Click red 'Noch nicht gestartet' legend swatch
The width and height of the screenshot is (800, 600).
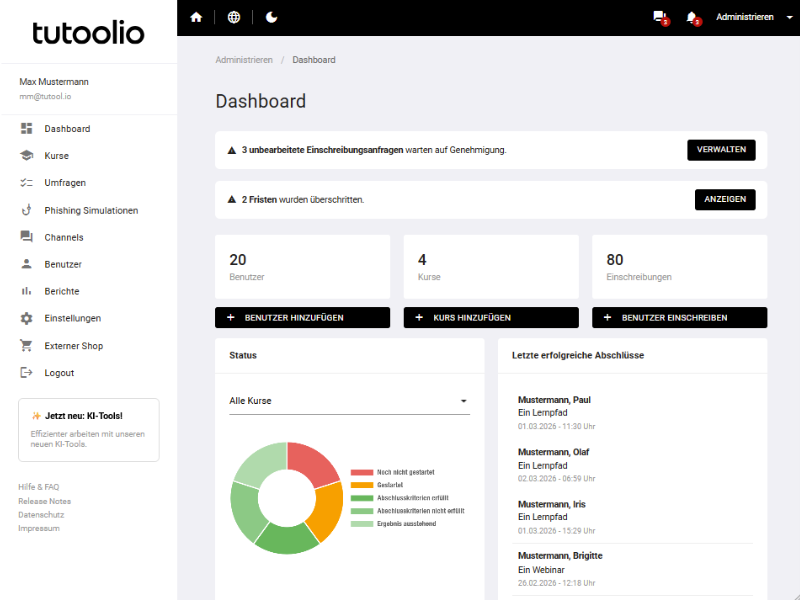pos(361,472)
